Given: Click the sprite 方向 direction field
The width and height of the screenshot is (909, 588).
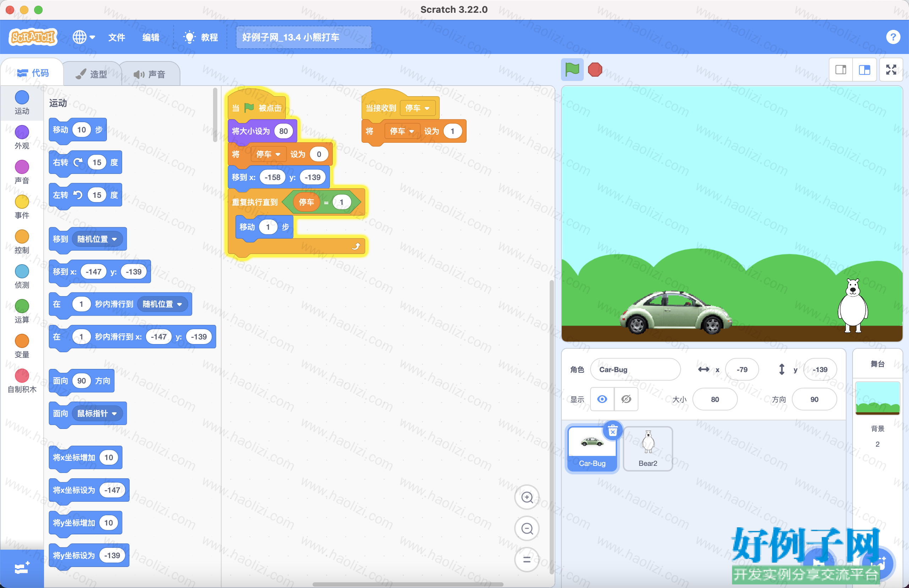Looking at the screenshot, I should click(814, 399).
